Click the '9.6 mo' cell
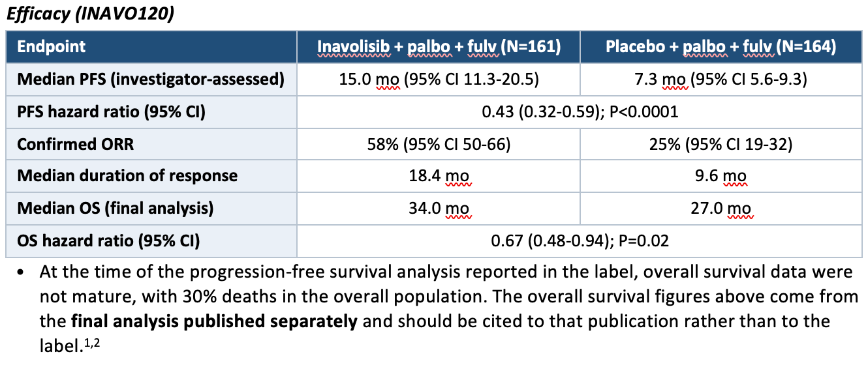The image size is (868, 365). pos(721,176)
